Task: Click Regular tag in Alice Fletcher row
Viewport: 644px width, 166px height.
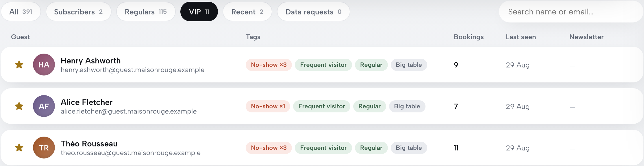Action: pos(370,106)
